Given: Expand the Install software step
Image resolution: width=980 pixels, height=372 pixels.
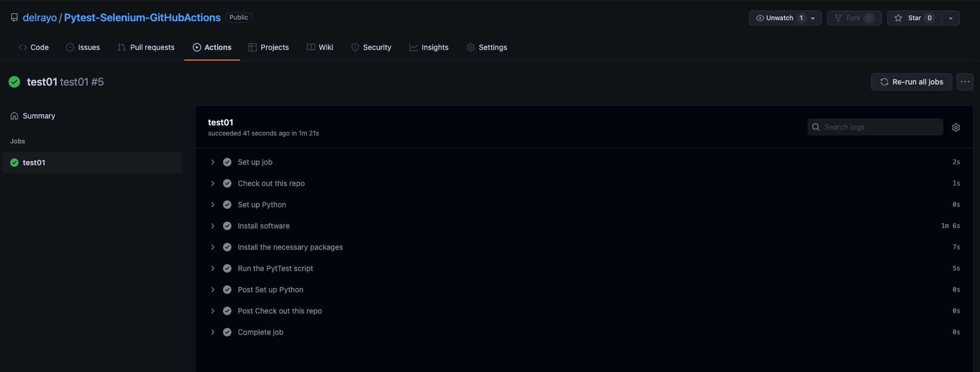Looking at the screenshot, I should (213, 226).
